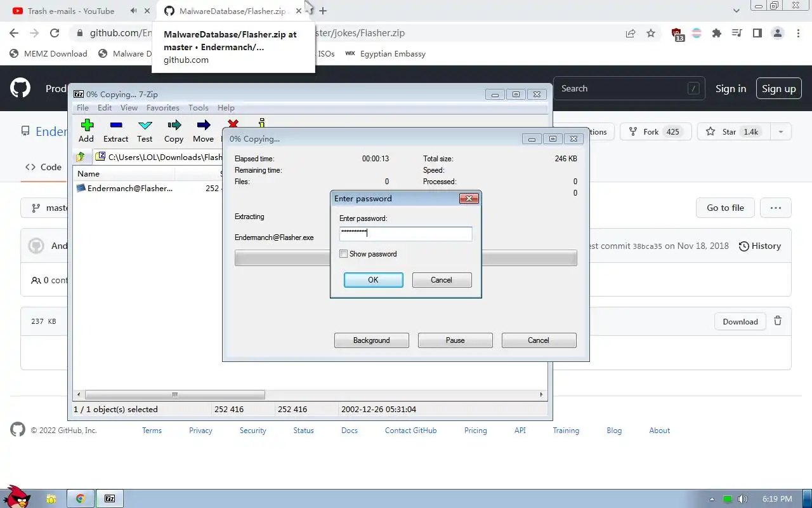Open the Terms footer link
812x508 pixels.
[x=152, y=431]
